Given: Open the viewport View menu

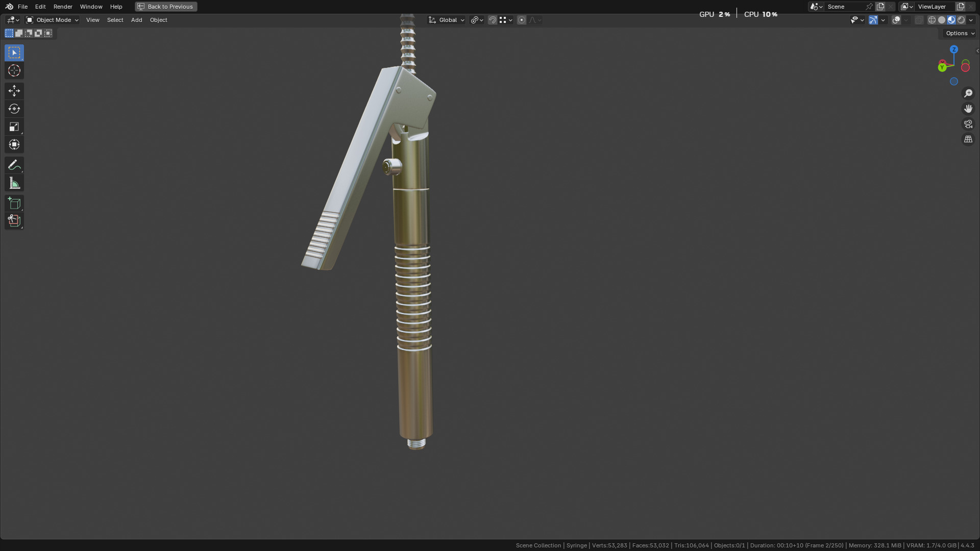Looking at the screenshot, I should pos(92,20).
